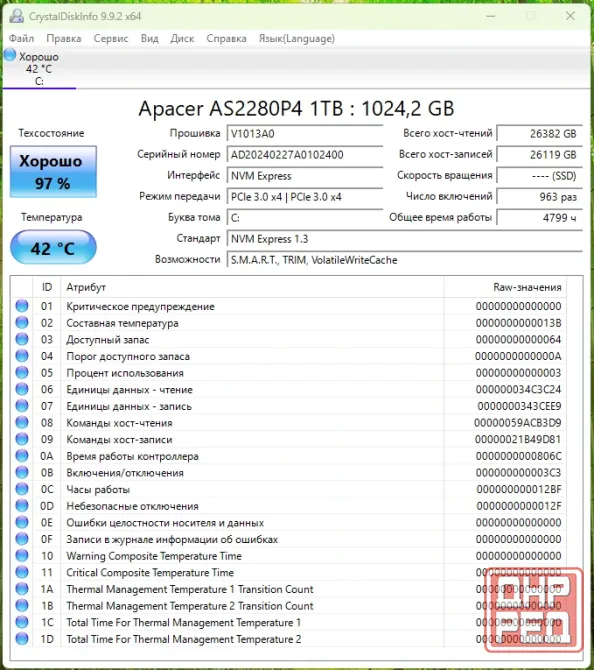Select the Составная температура attribute text
Screen dimensions: 594x670
click(122, 323)
